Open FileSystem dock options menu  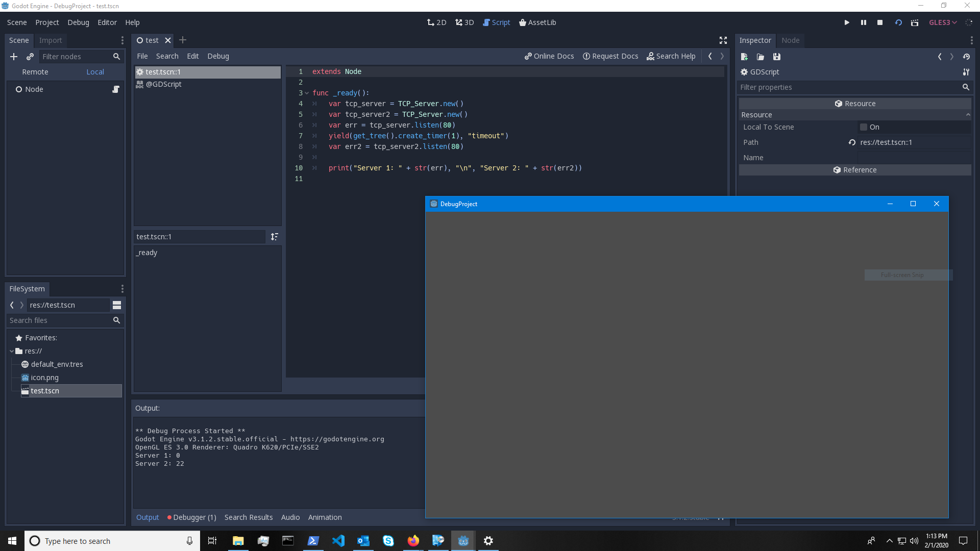[x=122, y=289]
